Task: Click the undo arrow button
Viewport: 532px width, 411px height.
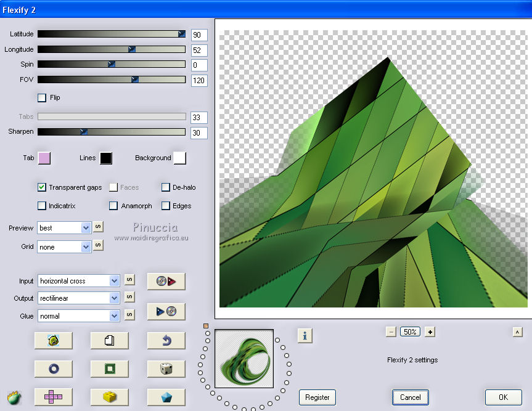Action: [166, 341]
